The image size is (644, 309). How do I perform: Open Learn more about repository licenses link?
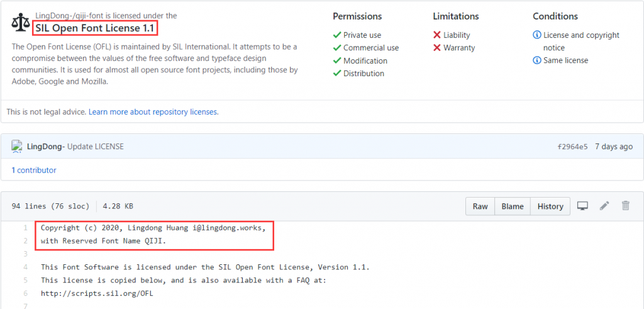153,112
